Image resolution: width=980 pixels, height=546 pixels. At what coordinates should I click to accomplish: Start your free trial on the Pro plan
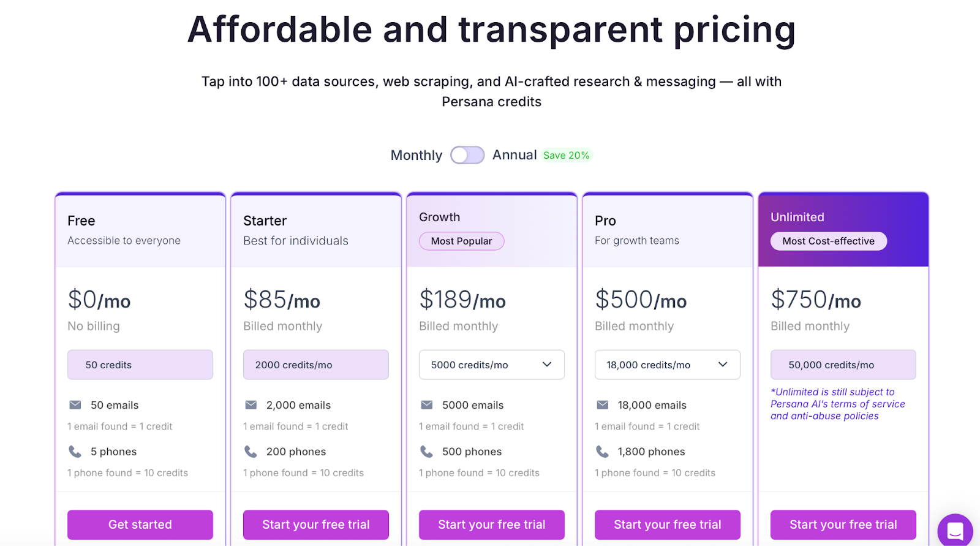pyautogui.click(x=667, y=525)
